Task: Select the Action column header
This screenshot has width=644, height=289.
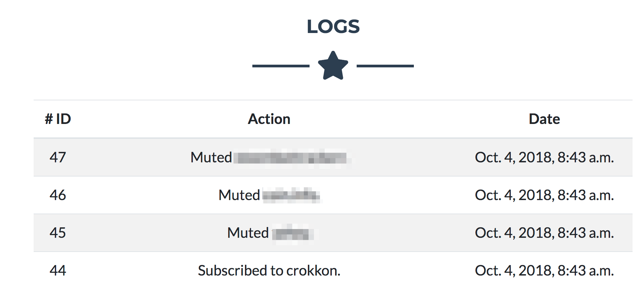Action: (x=269, y=119)
